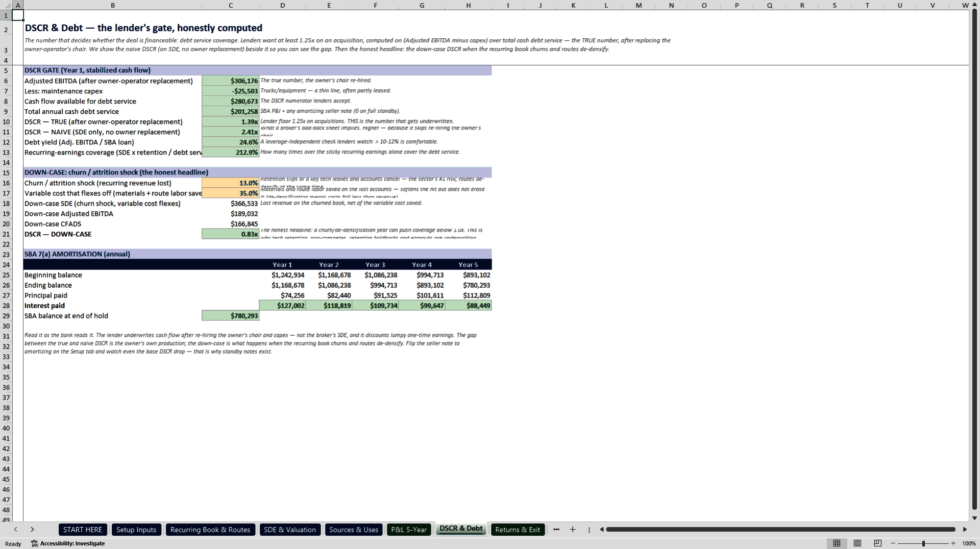Viewport: 980px width, 549px height.
Task: Select row 10 header
Action: 6,122
